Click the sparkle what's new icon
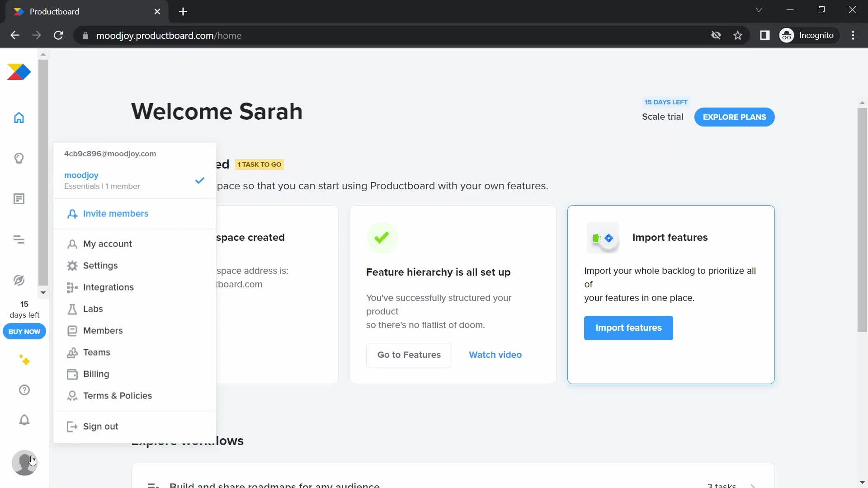The height and width of the screenshot is (488, 868). 24,360
